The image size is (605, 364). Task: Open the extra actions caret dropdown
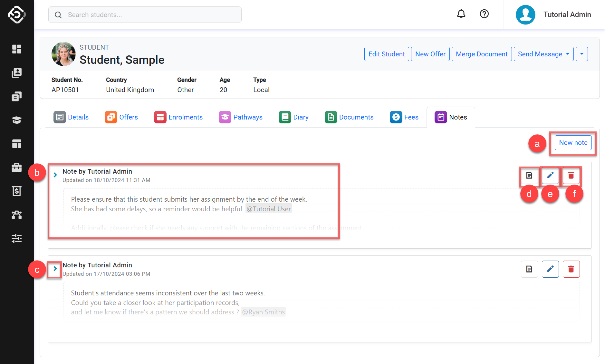[x=581, y=54]
